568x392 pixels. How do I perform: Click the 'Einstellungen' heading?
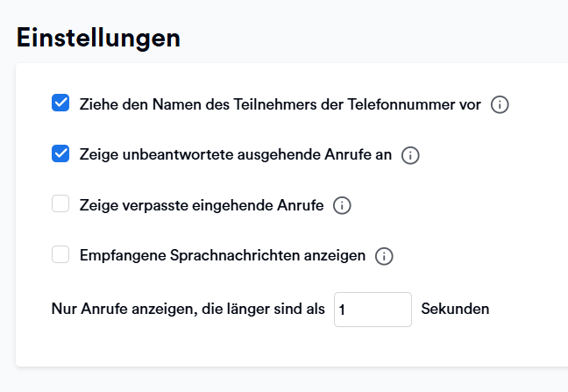(x=98, y=38)
